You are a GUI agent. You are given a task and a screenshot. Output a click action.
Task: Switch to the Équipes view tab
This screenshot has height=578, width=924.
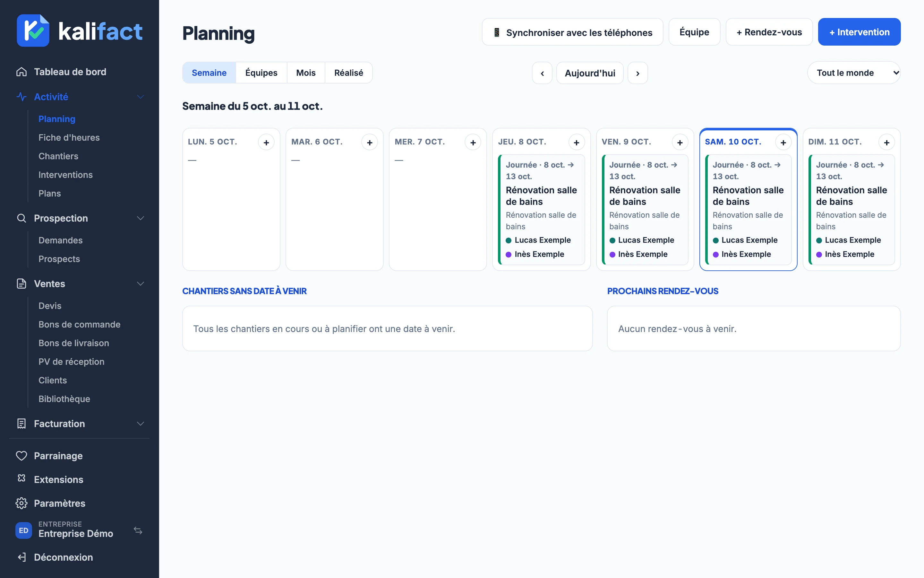point(261,73)
